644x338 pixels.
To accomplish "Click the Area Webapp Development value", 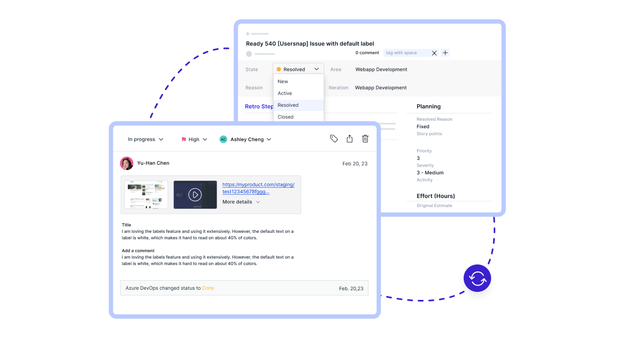I will tap(381, 69).
